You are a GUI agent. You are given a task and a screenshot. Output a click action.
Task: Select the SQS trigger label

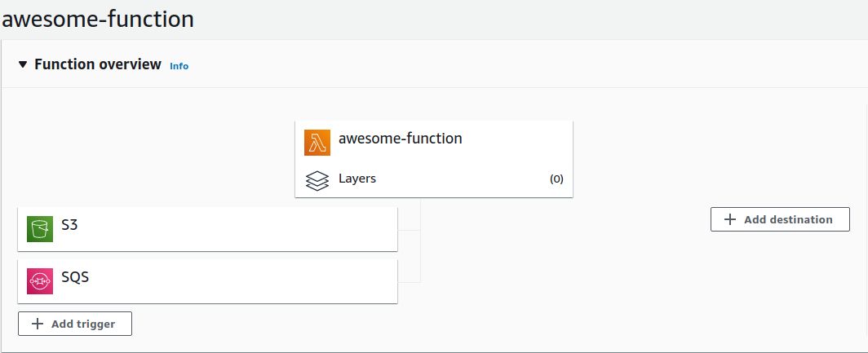(75, 277)
